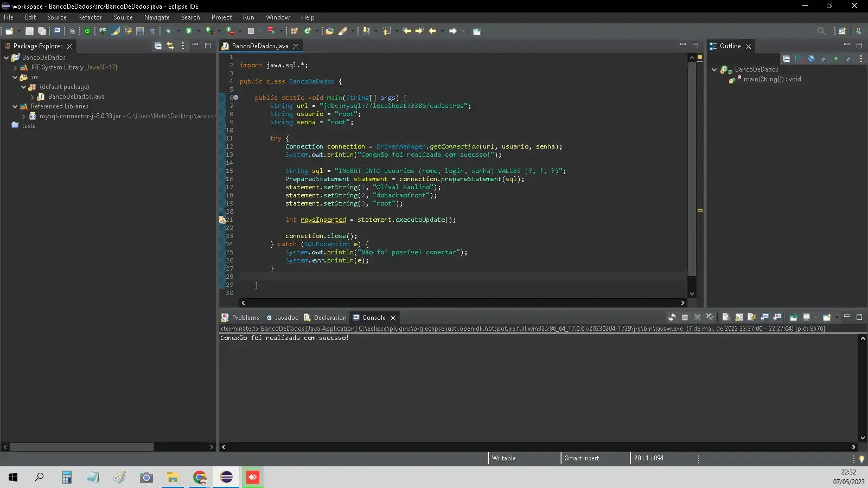Image resolution: width=868 pixels, height=488 pixels.
Task: Close the Console tab
Action: [393, 318]
